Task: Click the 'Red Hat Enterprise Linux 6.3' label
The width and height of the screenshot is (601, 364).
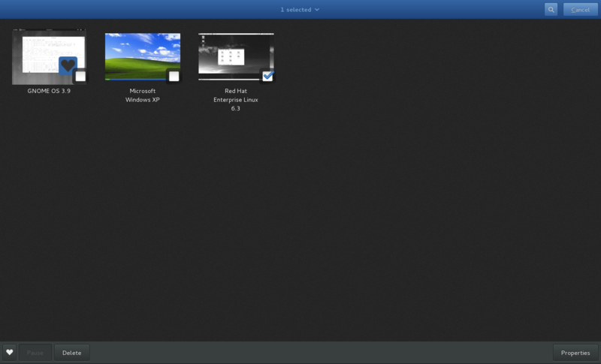Action: [236, 100]
